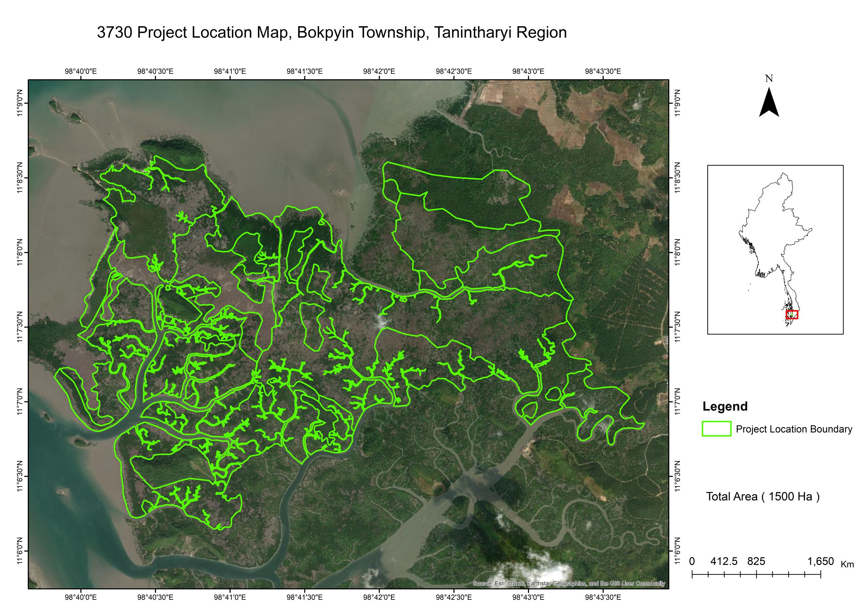Click the Legend heading
The image size is (868, 614).
point(725,406)
